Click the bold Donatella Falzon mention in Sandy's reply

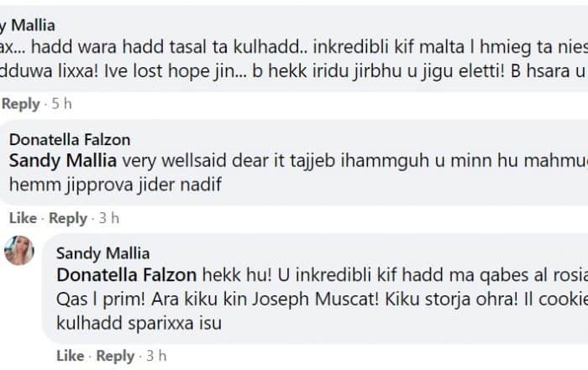click(x=127, y=275)
